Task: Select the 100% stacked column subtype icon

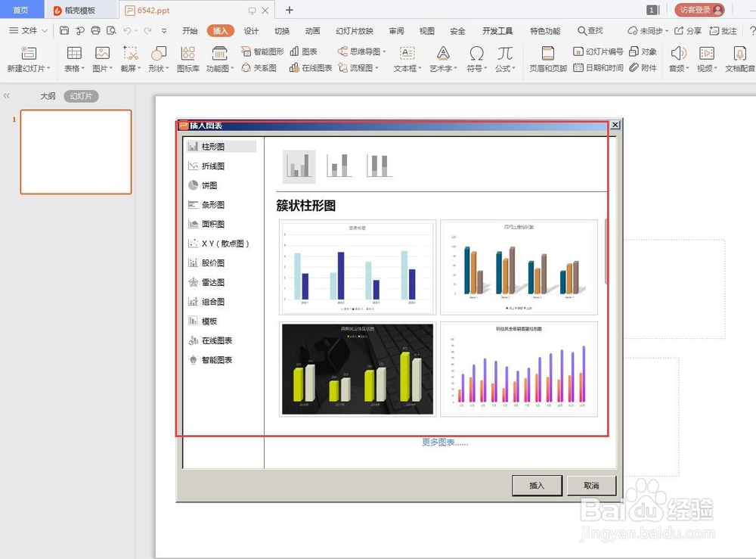Action: coord(379,166)
